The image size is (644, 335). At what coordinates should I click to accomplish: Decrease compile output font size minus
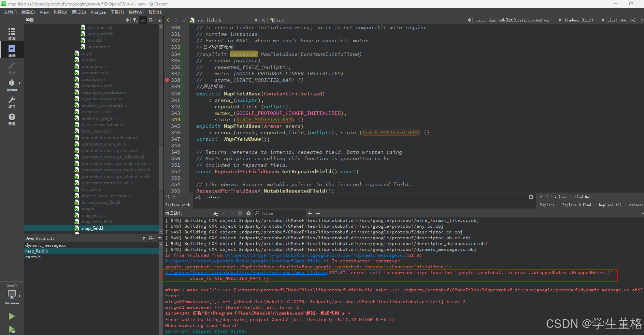[x=318, y=213]
